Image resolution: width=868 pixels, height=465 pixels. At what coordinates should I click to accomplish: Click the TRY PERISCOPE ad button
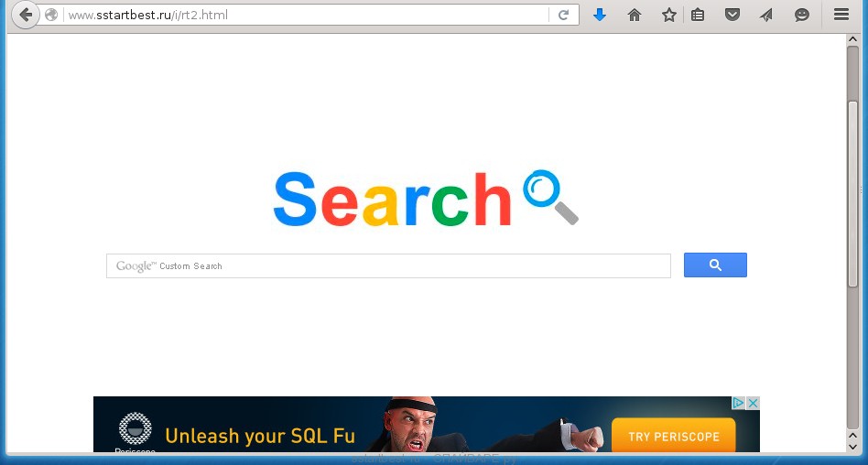pyautogui.click(x=674, y=437)
